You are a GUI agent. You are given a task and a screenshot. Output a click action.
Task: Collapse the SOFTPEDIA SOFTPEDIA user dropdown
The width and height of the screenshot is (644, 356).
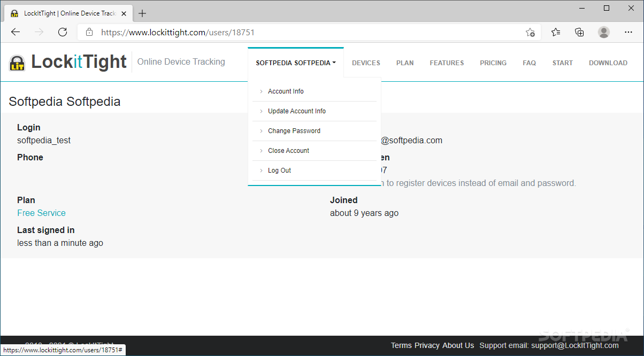[296, 63]
